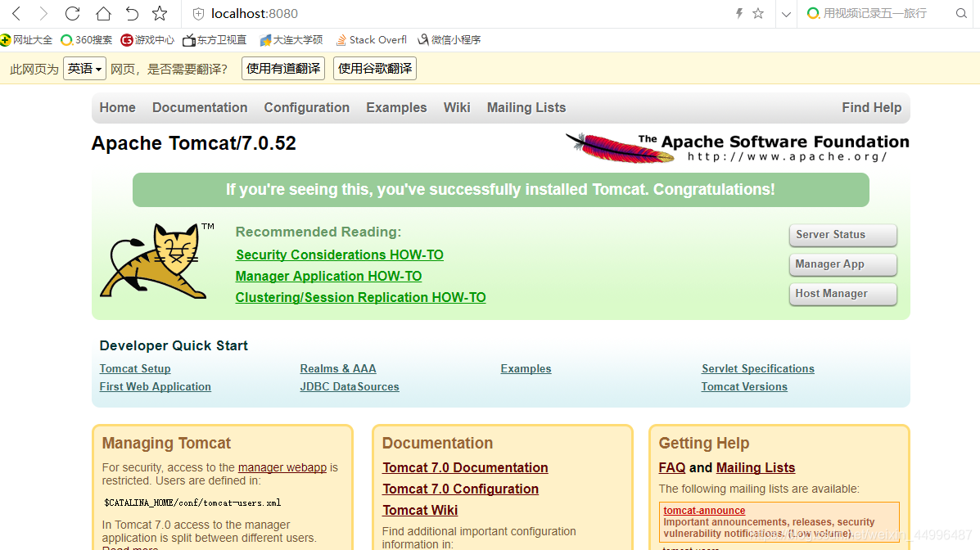Open the Examples link under Developer Quick Start
Screen dimensions: 980x550
pos(526,369)
